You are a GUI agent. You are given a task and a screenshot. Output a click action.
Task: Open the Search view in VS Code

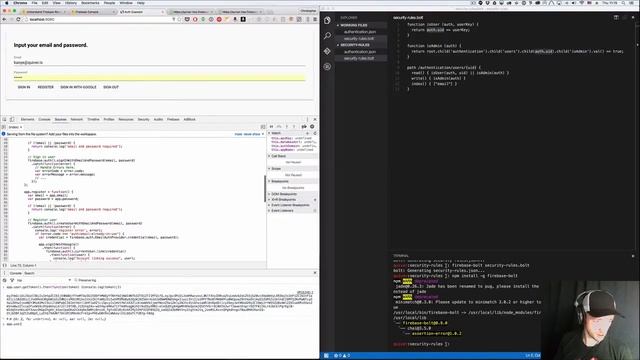[327, 36]
